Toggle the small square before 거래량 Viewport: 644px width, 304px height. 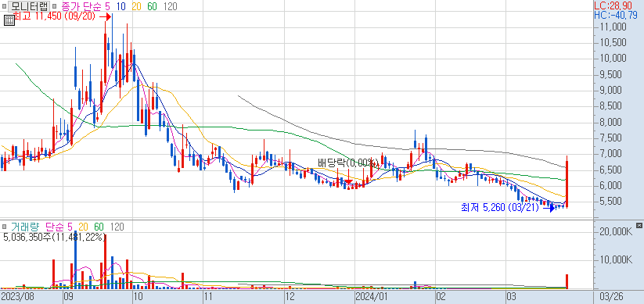pos(4,227)
